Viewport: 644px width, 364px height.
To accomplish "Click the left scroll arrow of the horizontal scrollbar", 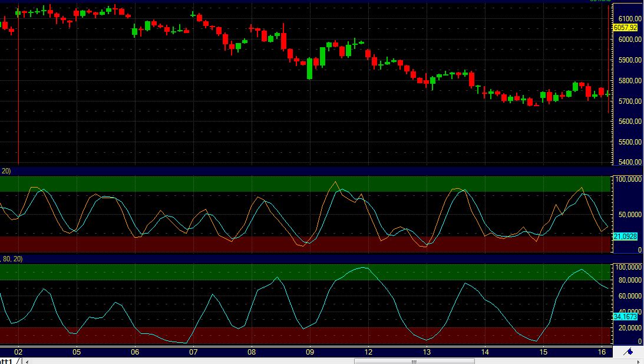I will pyautogui.click(x=27, y=362).
